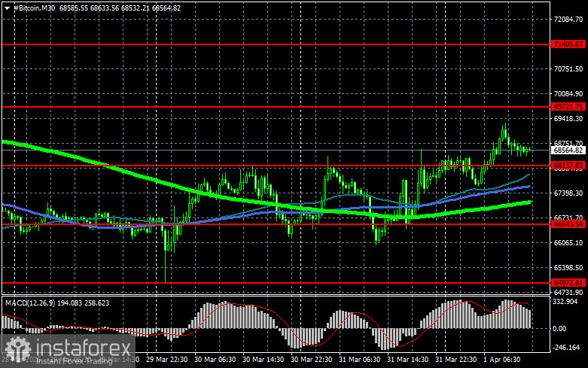The image size is (588, 368).
Task: Select the red 68137.83 price level label
Action: pyautogui.click(x=568, y=166)
